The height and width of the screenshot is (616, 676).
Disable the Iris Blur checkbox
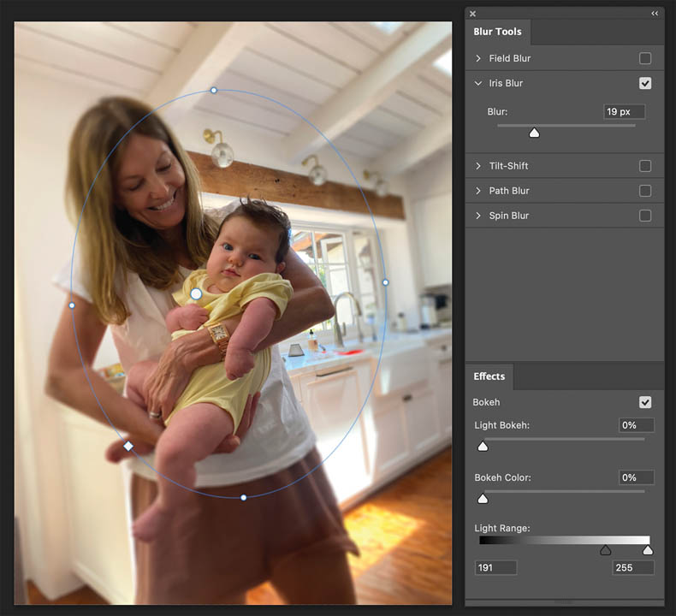point(645,83)
